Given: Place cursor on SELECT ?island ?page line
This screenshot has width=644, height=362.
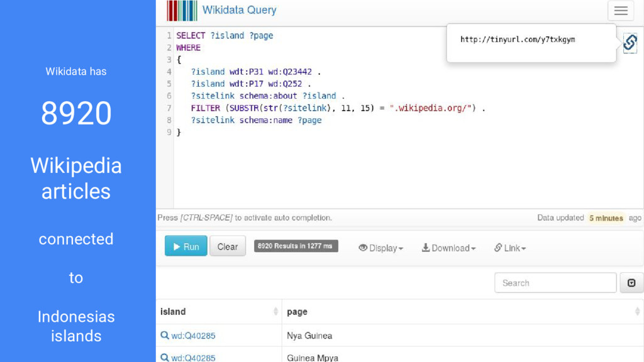Looking at the screenshot, I should pyautogui.click(x=225, y=36).
